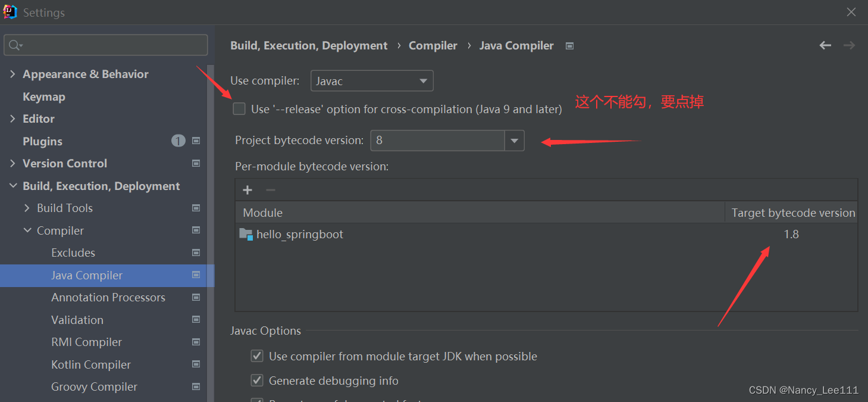This screenshot has width=868, height=402.
Task: Navigate back using the left arrow icon
Action: point(825,45)
